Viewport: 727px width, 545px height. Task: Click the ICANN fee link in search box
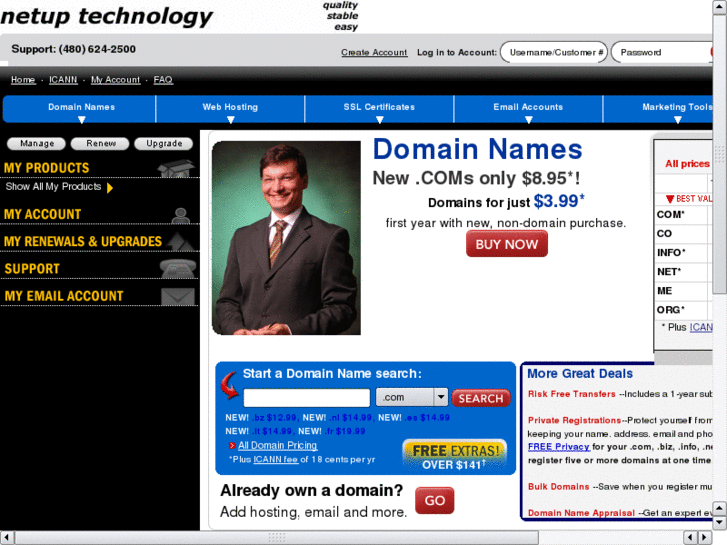point(275,460)
